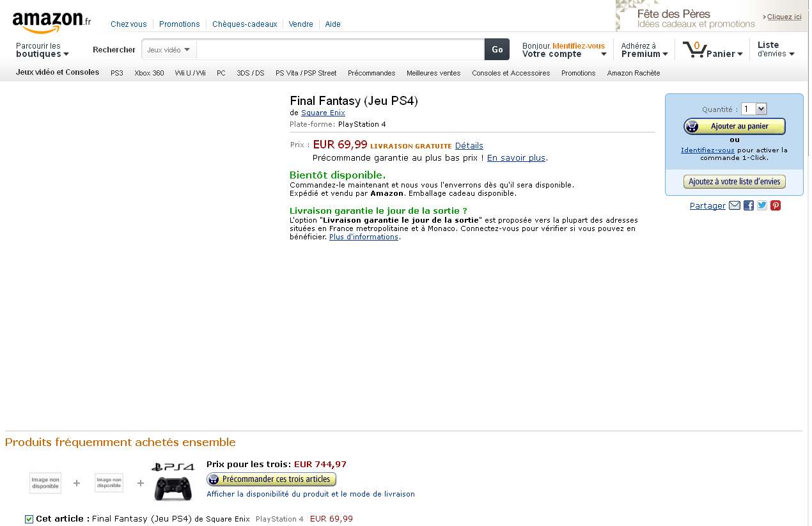Image resolution: width=812 pixels, height=526 pixels.
Task: Click the Amazon.fr logo
Action: tap(51, 22)
